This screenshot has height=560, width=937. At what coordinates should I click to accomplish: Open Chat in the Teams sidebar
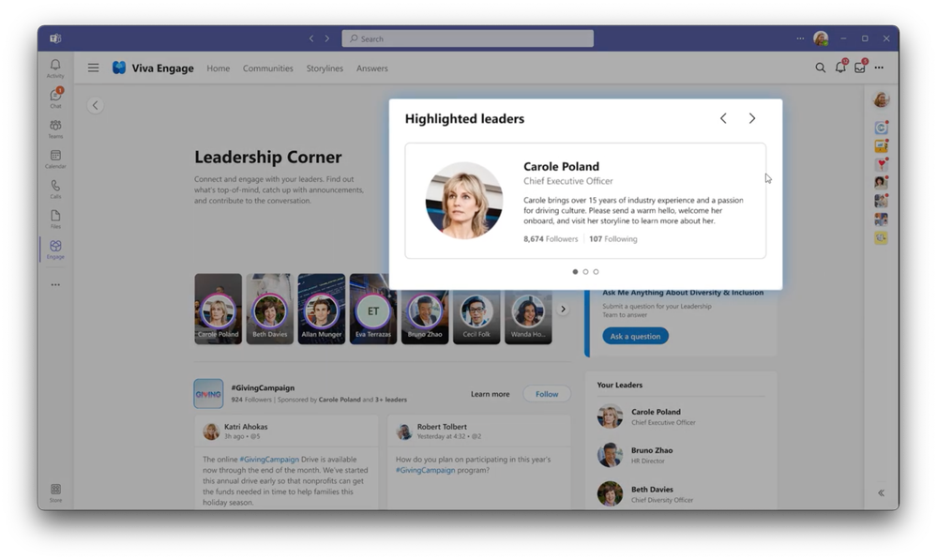[x=55, y=98]
